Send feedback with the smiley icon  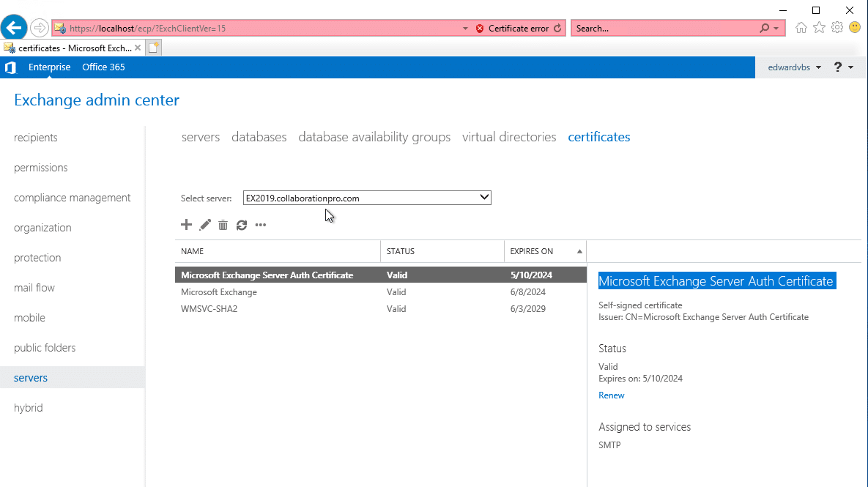(855, 27)
